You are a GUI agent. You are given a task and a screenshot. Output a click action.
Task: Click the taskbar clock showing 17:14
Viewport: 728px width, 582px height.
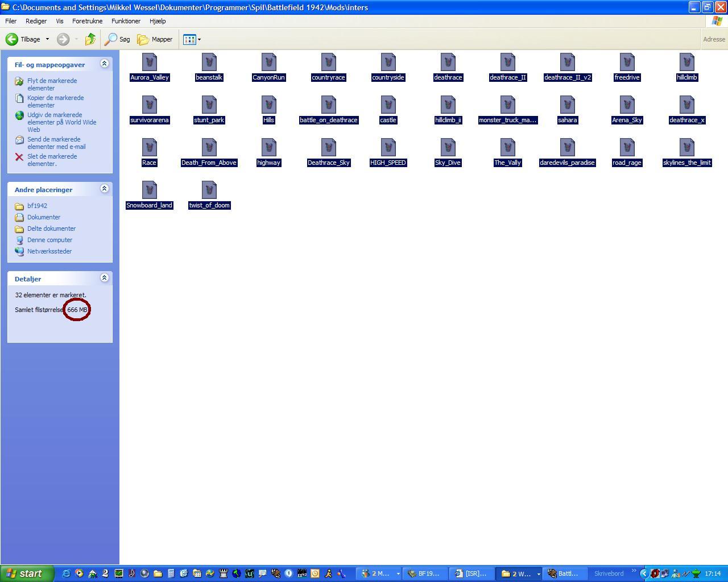[x=713, y=573]
